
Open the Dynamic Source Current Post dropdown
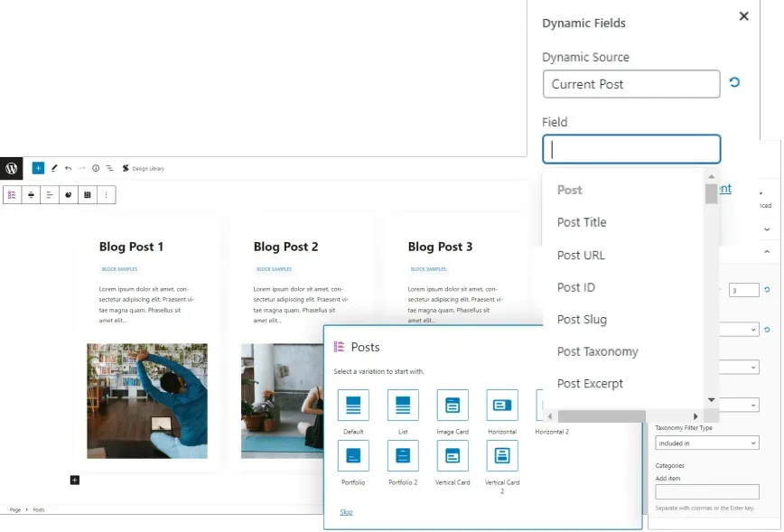(x=631, y=84)
